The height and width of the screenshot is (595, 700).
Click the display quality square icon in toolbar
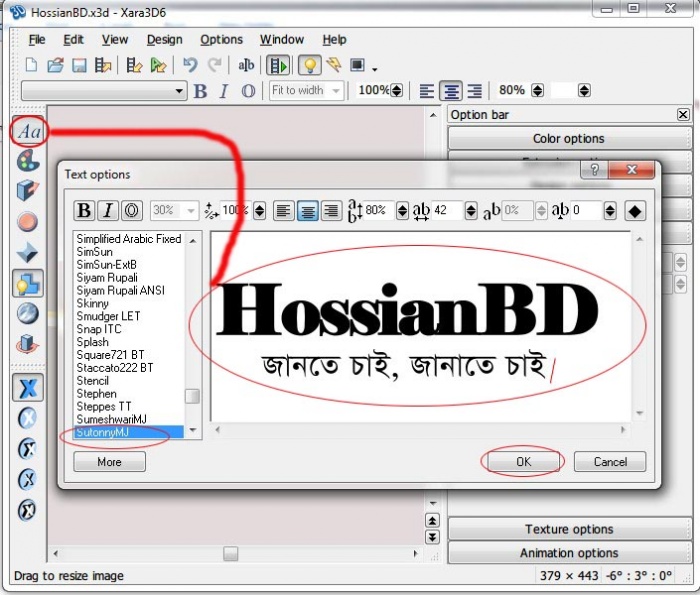(357, 65)
